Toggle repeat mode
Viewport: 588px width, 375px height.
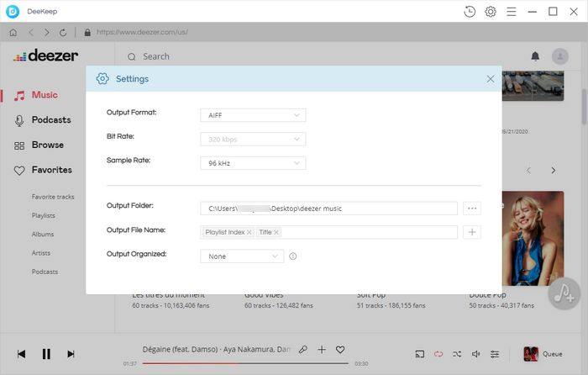(x=438, y=354)
